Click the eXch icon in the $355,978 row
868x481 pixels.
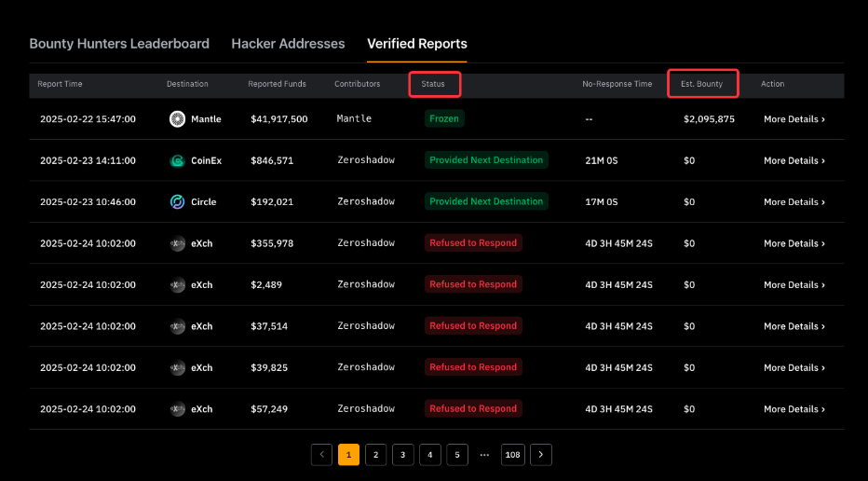click(177, 243)
